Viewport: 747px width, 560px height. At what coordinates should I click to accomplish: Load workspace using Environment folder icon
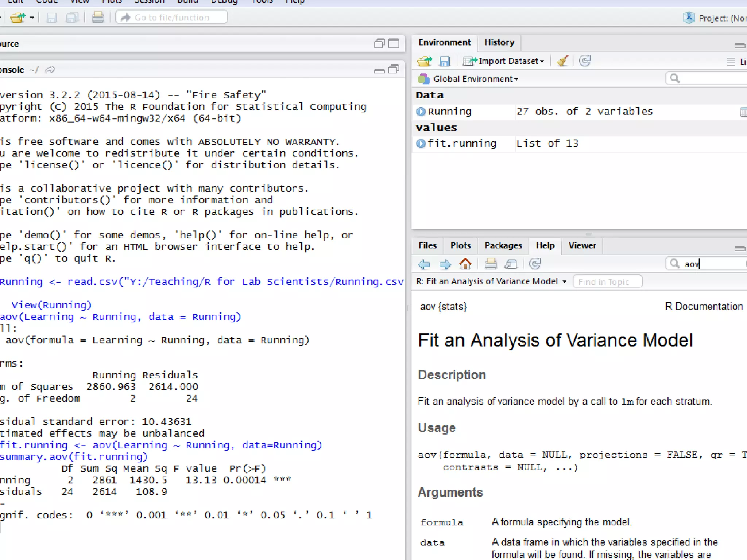click(x=425, y=61)
